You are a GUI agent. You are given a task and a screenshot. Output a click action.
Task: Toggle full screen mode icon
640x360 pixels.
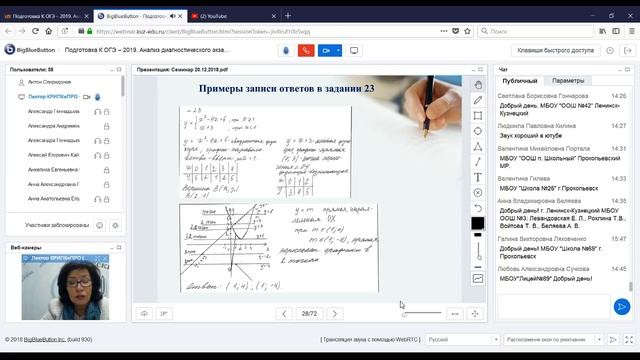(629, 340)
